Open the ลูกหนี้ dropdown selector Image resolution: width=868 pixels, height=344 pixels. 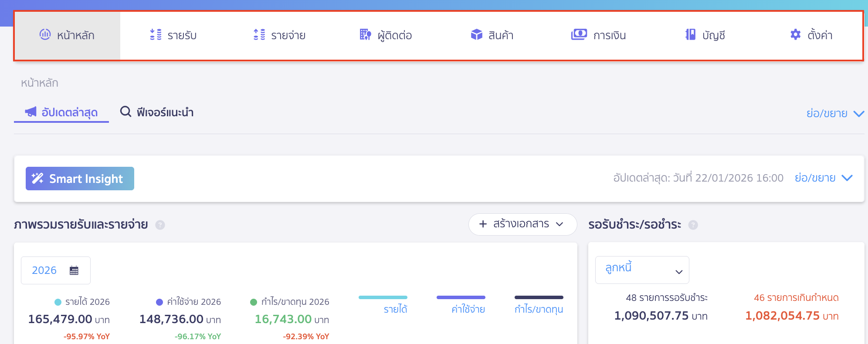pyautogui.click(x=642, y=270)
